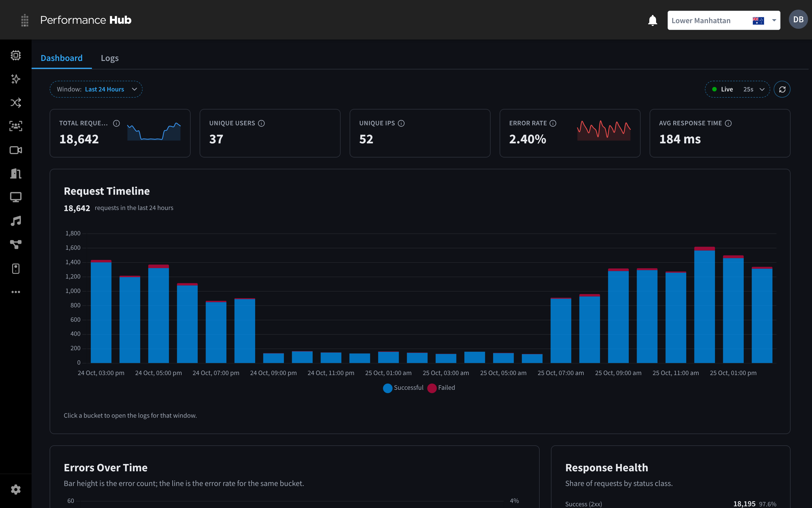
Task: Open the music note sidebar icon
Action: click(x=16, y=221)
